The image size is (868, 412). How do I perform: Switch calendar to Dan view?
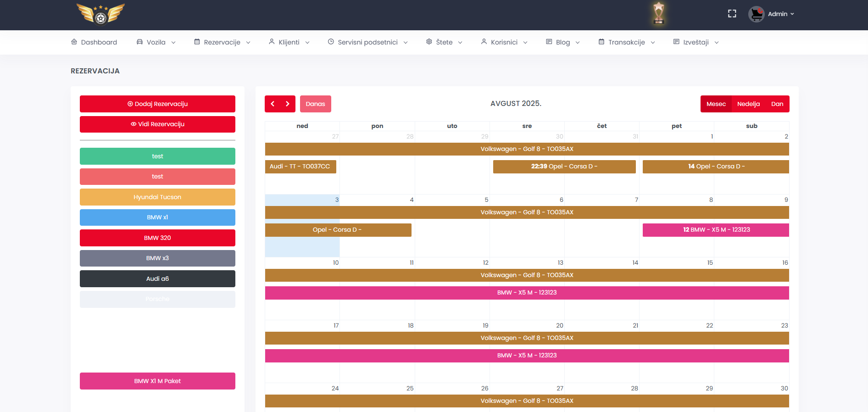pyautogui.click(x=777, y=104)
